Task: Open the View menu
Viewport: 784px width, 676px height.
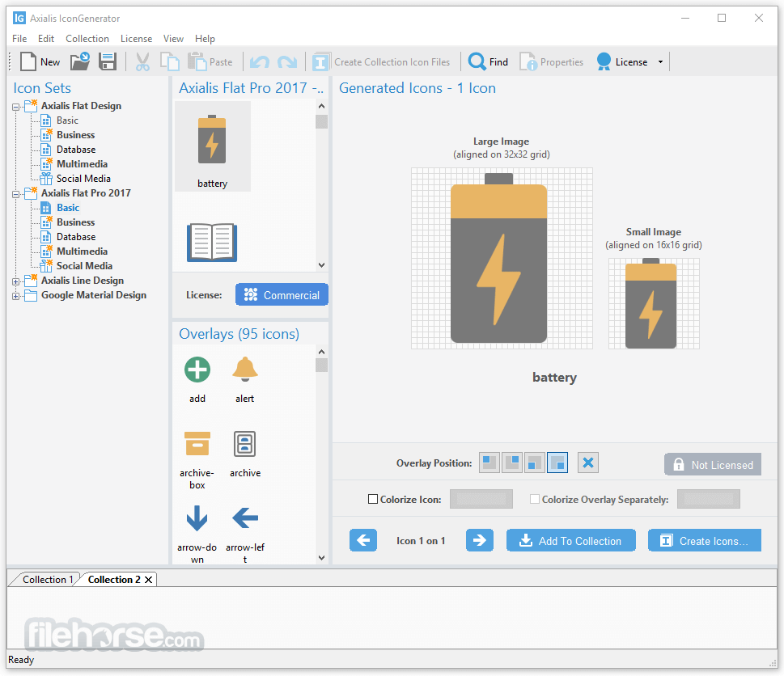Action: point(173,39)
